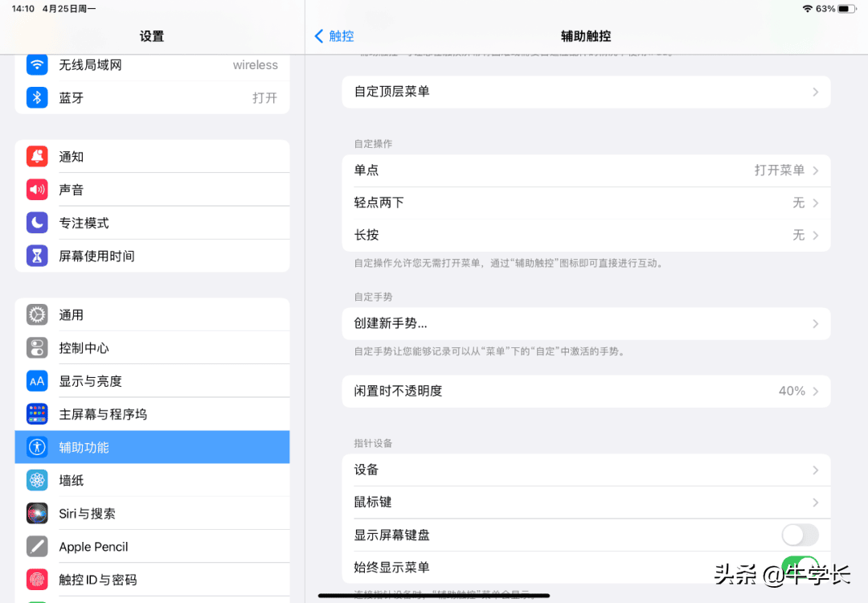The image size is (868, 603).
Task: Select 控制中心 in settings sidebar
Action: [152, 348]
